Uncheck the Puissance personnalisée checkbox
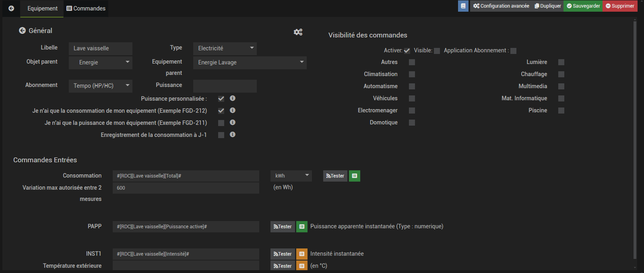 pyautogui.click(x=221, y=99)
